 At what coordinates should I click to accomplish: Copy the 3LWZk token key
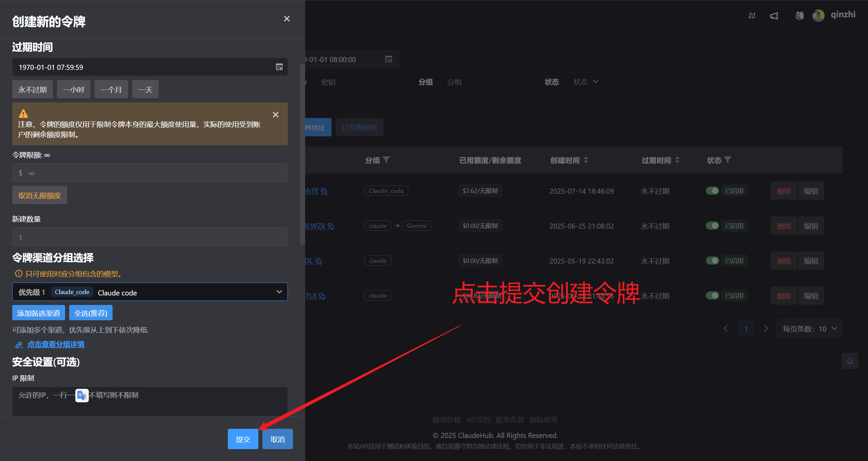(331, 226)
